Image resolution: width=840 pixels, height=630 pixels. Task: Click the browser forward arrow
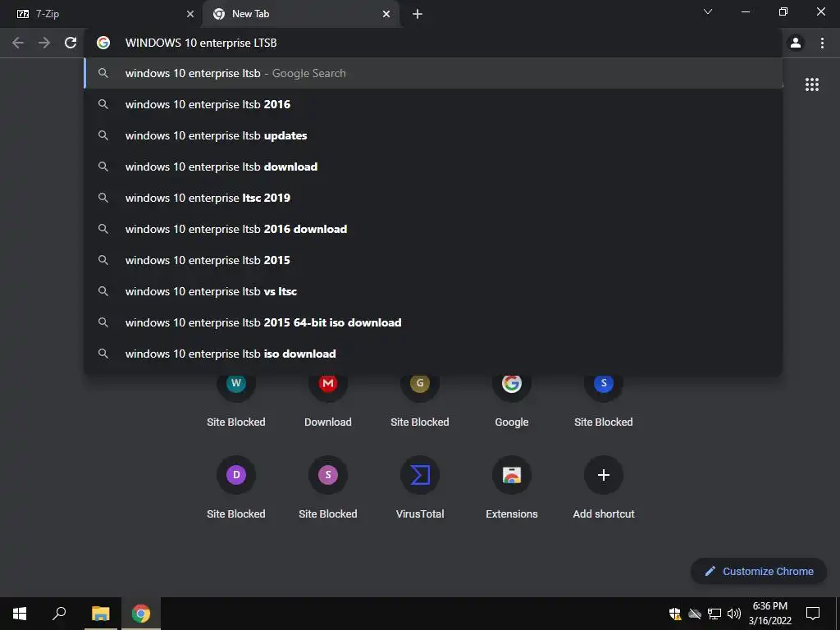44,43
